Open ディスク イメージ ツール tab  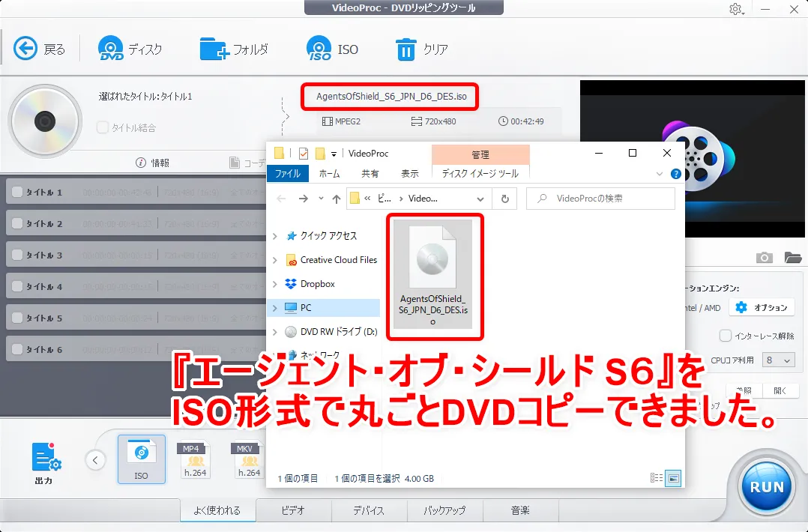(x=480, y=174)
